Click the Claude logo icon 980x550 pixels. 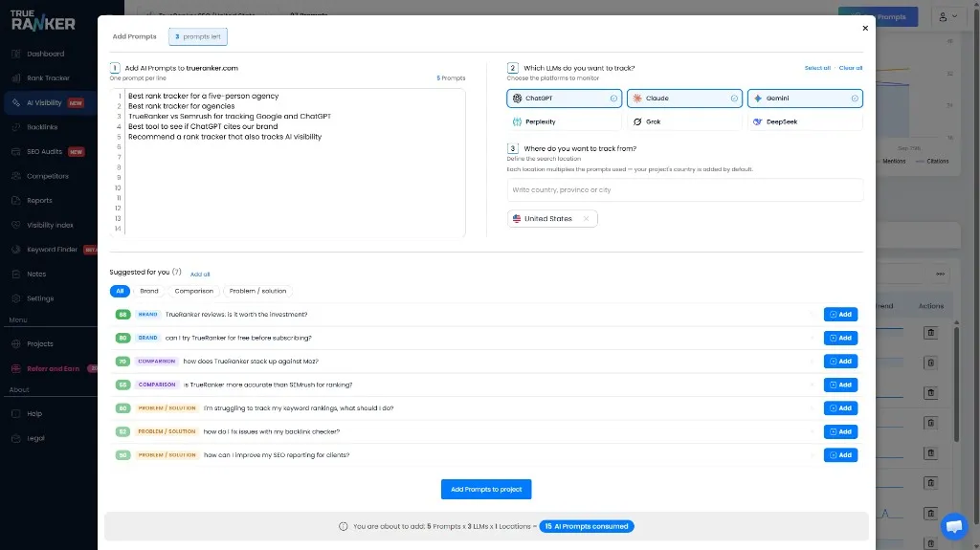point(636,99)
